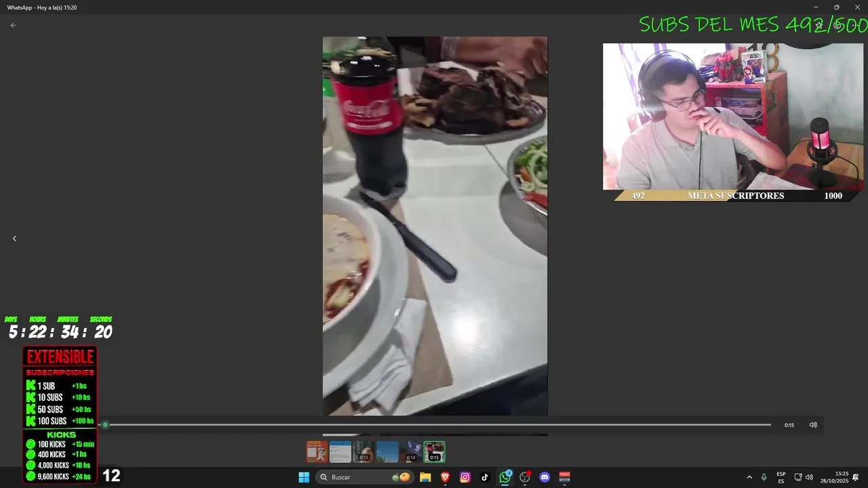Open Voicemeeter from the taskbar
The height and width of the screenshot is (488, 868).
pos(564,477)
